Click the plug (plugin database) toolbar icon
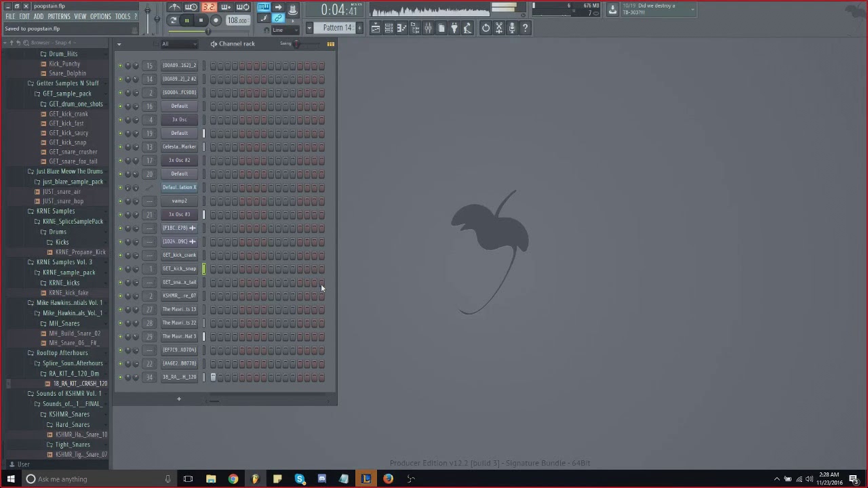The height and width of the screenshot is (488, 868). 454,28
